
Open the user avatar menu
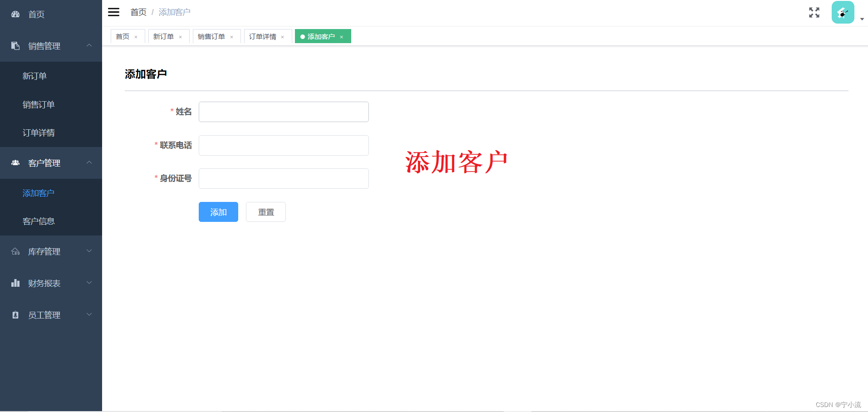click(843, 12)
